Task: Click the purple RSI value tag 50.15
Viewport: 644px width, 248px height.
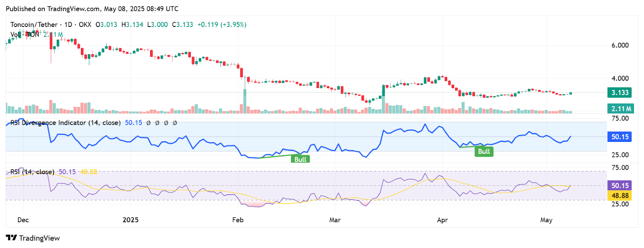Action: (x=620, y=185)
